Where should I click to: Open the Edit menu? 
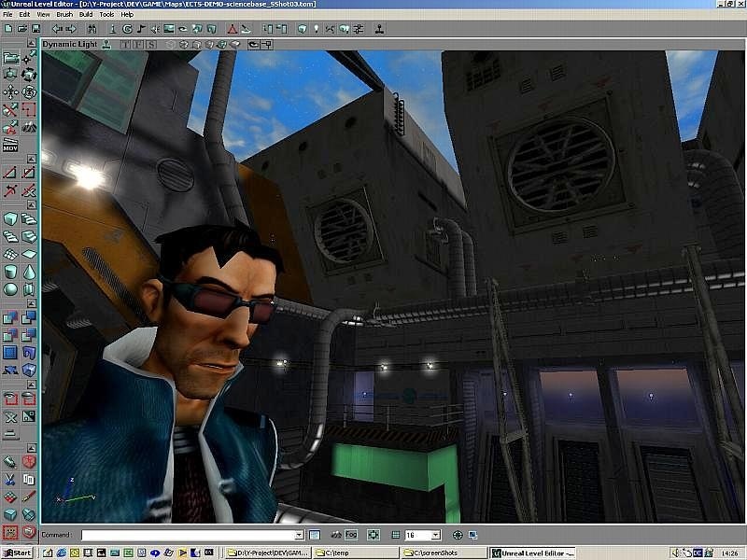click(24, 14)
